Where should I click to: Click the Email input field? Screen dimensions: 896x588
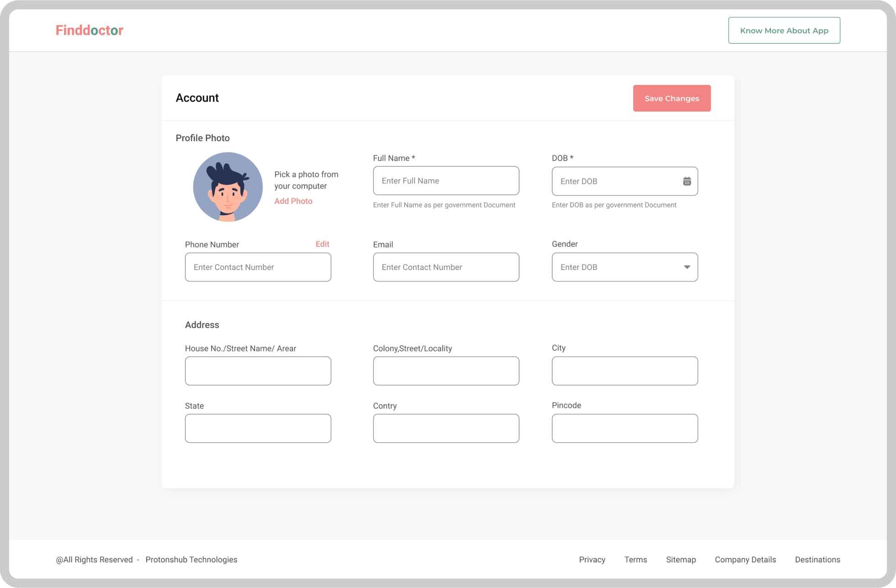(x=446, y=267)
